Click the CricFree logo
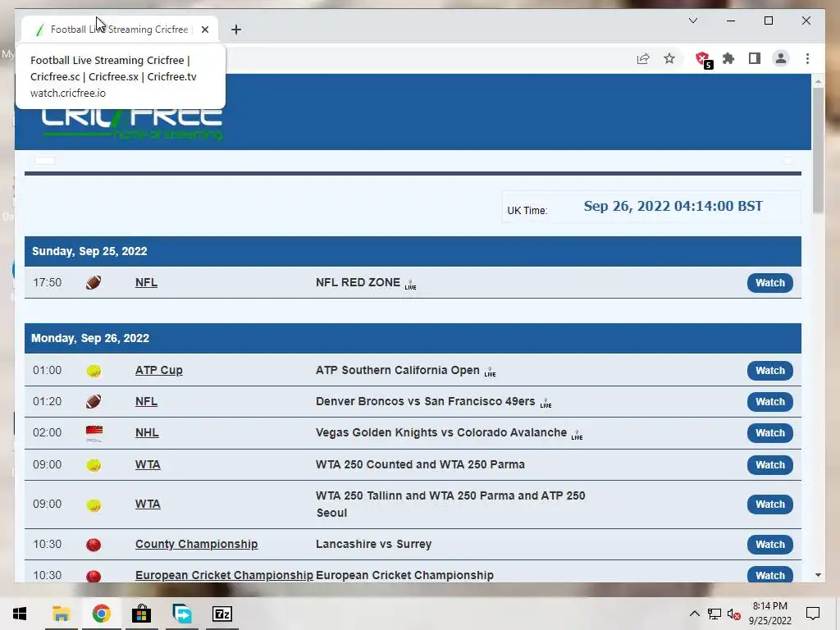840x630 pixels. click(132, 123)
